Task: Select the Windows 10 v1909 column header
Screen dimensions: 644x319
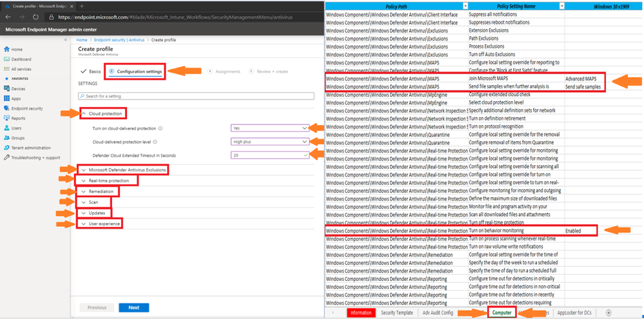Action: [x=604, y=6]
